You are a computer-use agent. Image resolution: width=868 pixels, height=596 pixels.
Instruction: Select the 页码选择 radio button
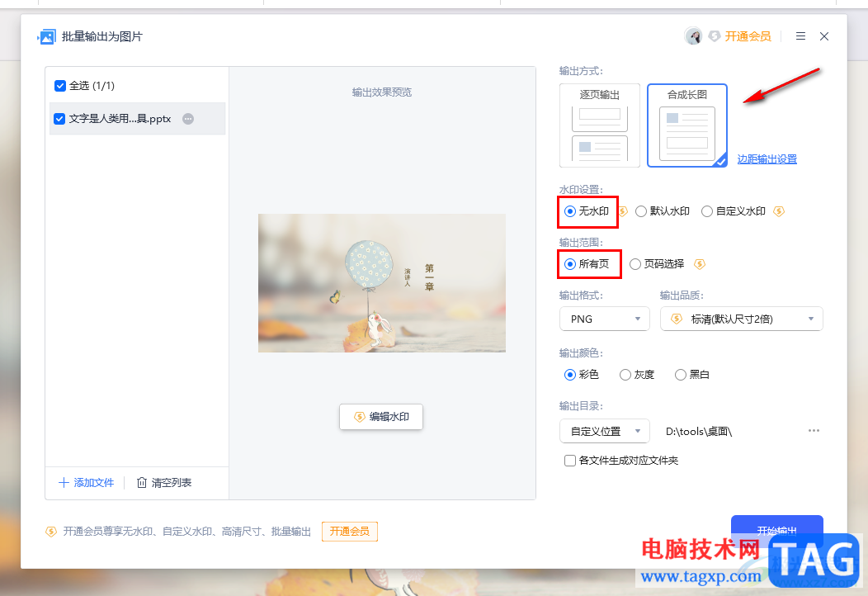pyautogui.click(x=635, y=264)
